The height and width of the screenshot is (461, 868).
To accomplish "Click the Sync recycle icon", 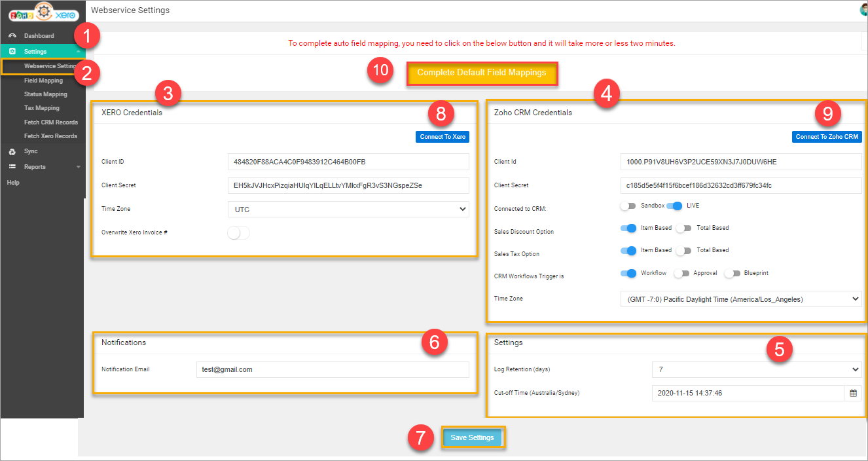I will [x=12, y=151].
